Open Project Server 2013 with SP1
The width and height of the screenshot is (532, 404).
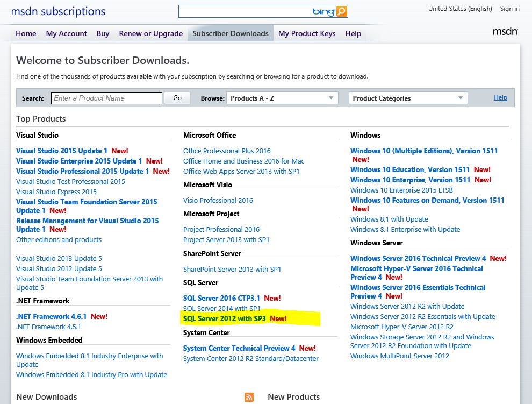226,240
